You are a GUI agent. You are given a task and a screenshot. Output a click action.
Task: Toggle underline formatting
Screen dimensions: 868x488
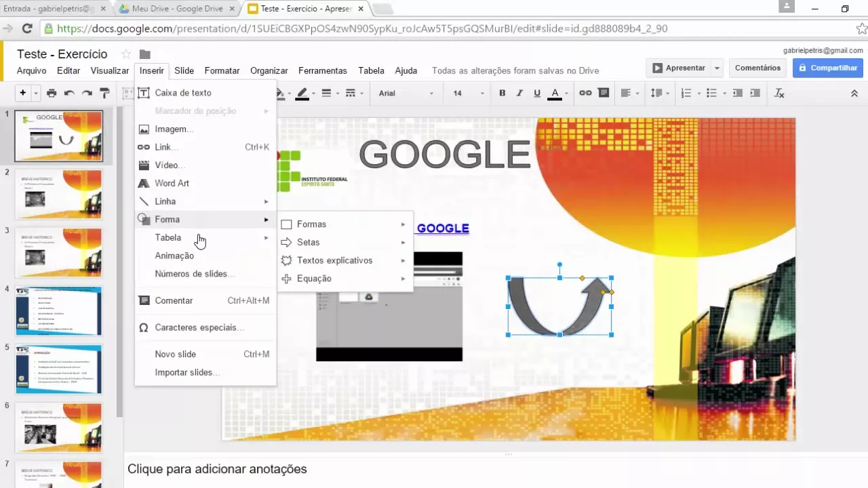(x=537, y=93)
